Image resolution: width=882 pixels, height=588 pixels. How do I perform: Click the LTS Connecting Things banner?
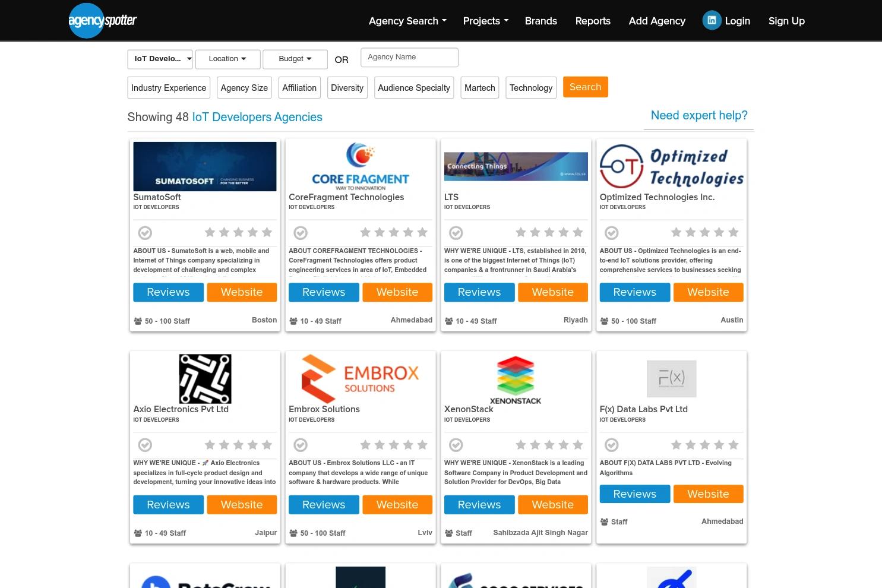point(516,166)
